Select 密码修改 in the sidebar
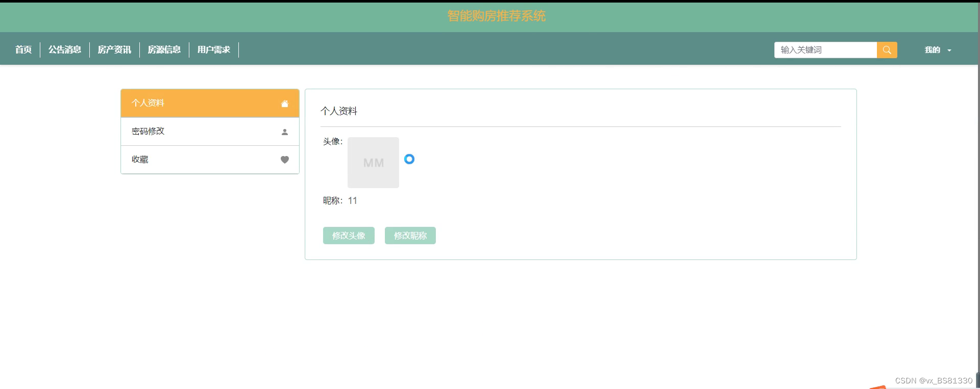 [210, 132]
